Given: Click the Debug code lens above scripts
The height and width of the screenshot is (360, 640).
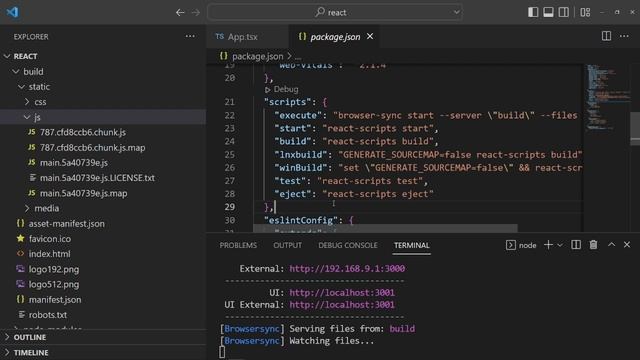Looking at the screenshot, I should click(x=282, y=89).
